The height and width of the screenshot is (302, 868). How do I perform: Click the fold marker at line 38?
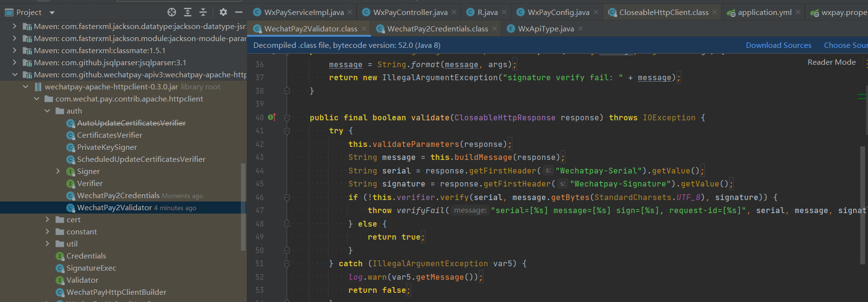point(287,91)
